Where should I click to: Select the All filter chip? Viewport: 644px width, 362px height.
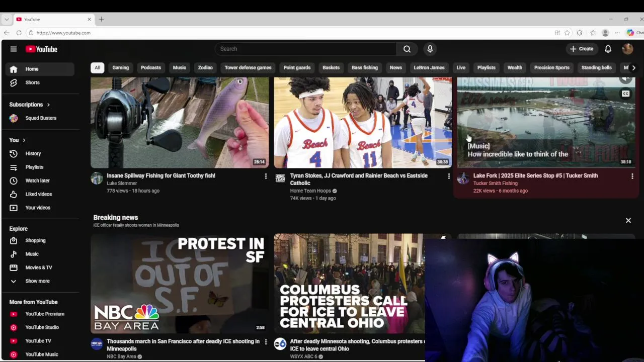(x=97, y=68)
